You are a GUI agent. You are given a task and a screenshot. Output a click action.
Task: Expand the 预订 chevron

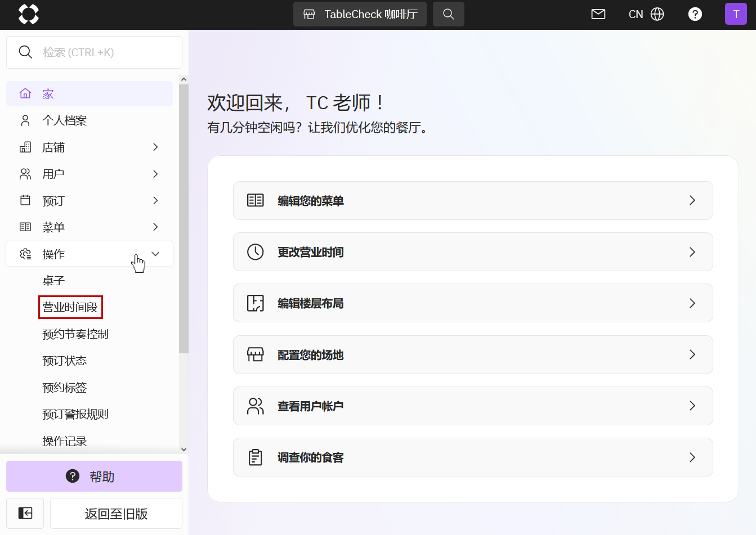155,200
